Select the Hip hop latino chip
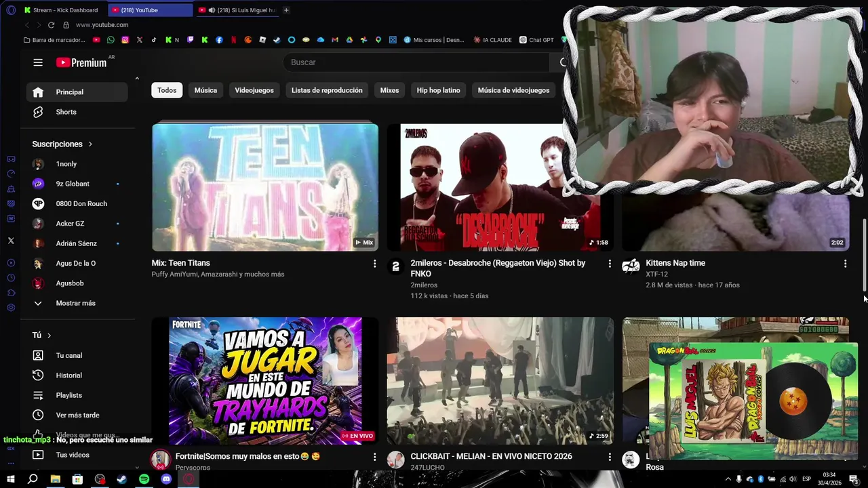Viewport: 868px width, 488px height. tap(438, 90)
